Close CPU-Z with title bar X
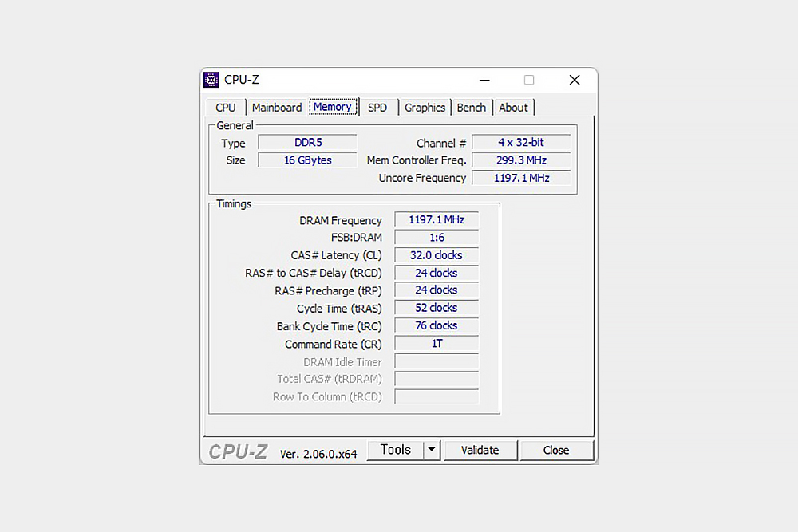 tap(575, 80)
